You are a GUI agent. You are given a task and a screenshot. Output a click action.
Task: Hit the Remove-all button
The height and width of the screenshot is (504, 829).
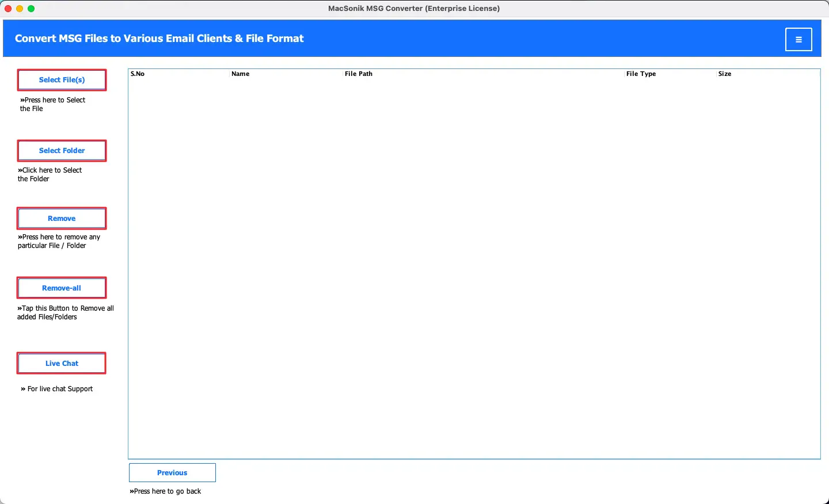[62, 288]
